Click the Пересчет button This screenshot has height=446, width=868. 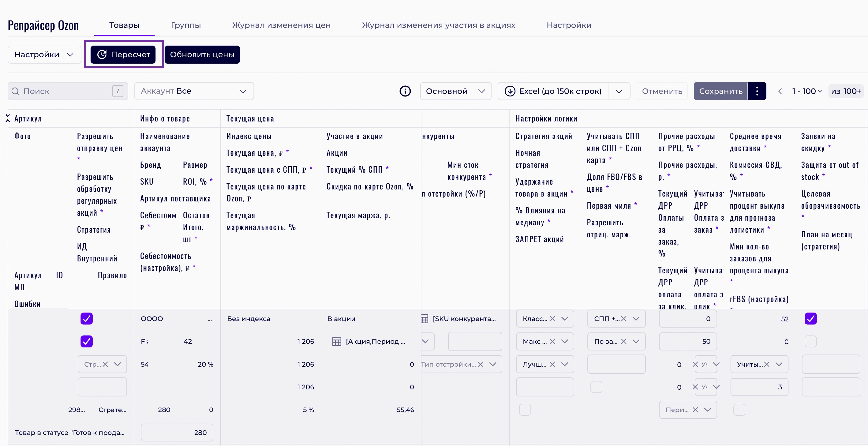(123, 55)
